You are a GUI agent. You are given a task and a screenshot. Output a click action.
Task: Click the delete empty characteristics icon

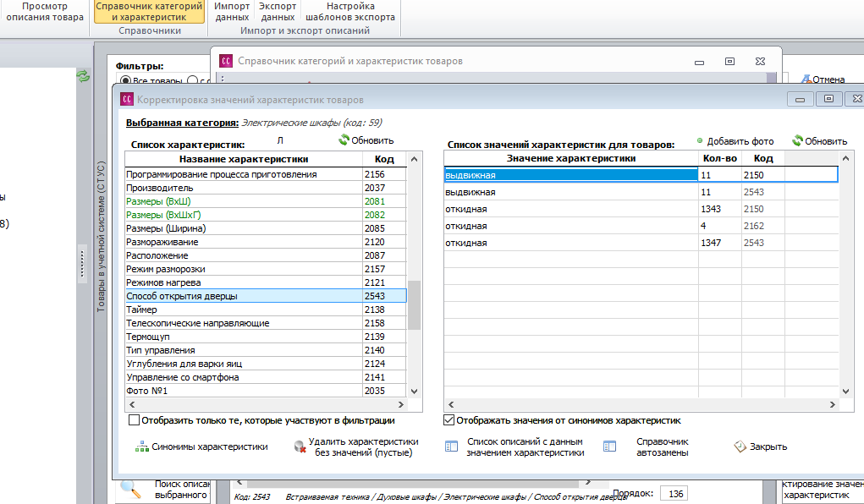300,446
